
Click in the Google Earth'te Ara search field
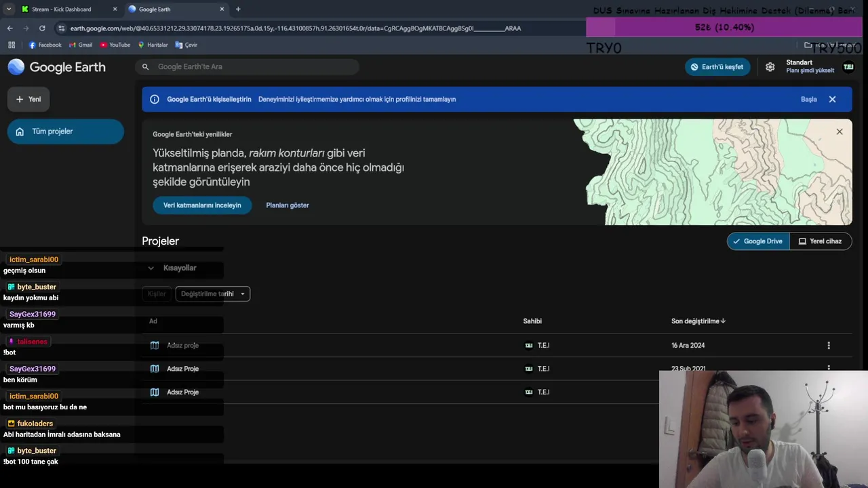[248, 67]
